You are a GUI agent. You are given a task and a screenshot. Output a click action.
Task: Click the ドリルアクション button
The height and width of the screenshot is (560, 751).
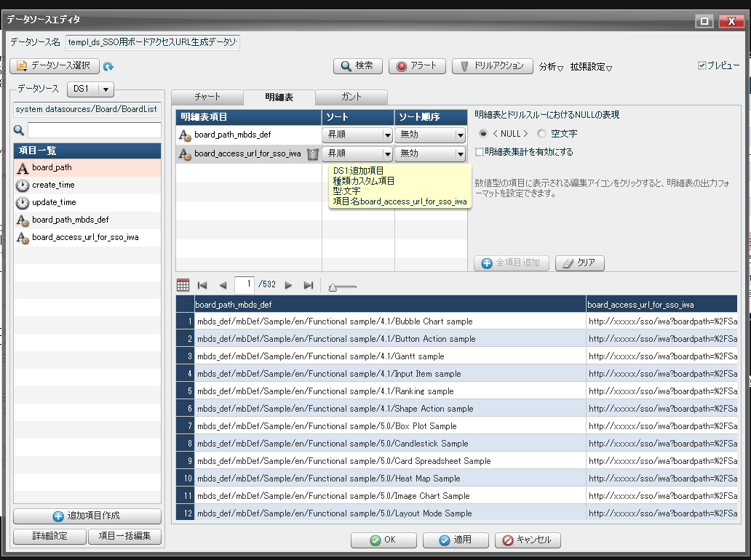pos(493,66)
